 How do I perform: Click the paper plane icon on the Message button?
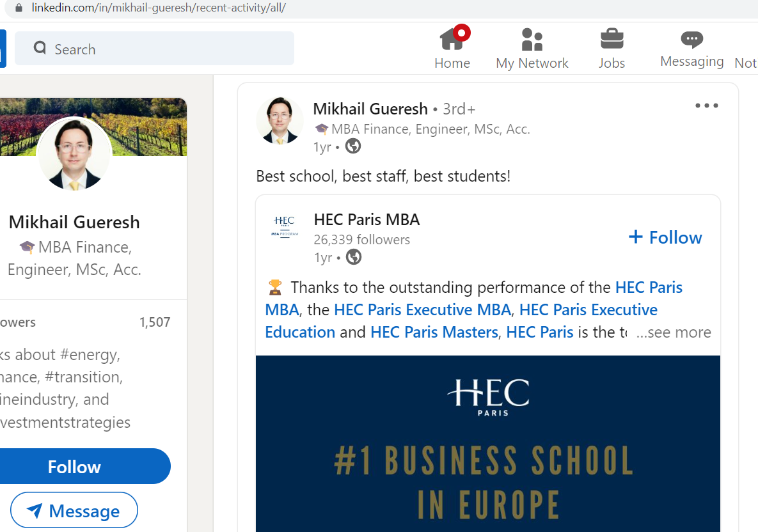35,510
